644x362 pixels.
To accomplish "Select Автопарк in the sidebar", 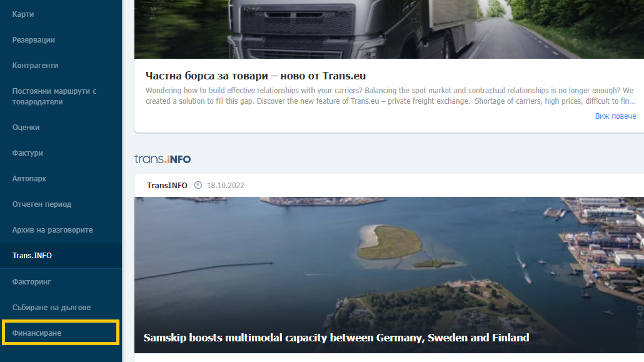I will pyautogui.click(x=29, y=179).
